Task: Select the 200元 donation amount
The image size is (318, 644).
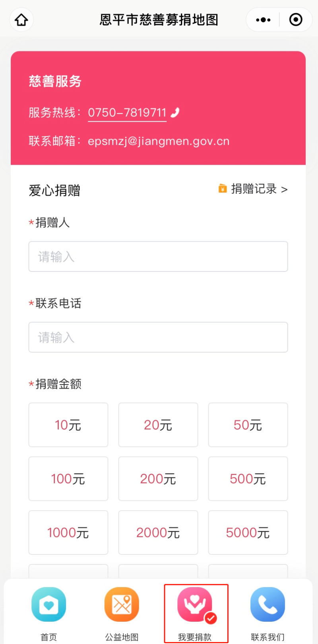Action: (158, 478)
